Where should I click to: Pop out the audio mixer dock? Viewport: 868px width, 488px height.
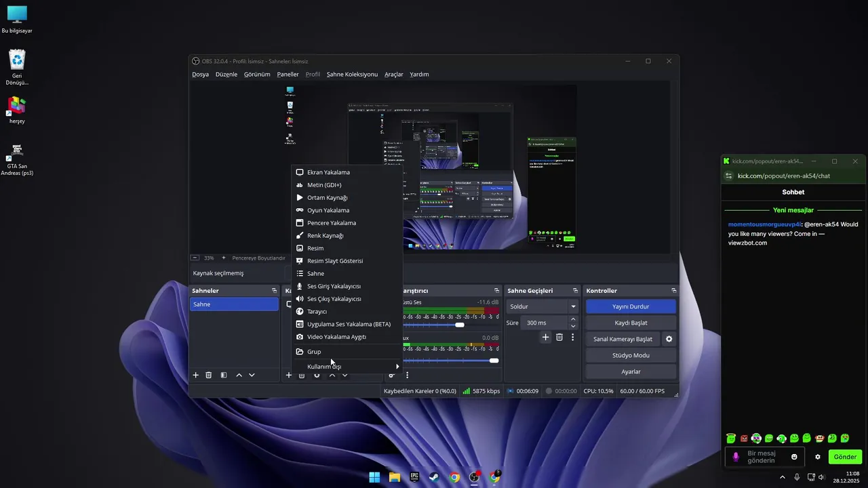497,291
